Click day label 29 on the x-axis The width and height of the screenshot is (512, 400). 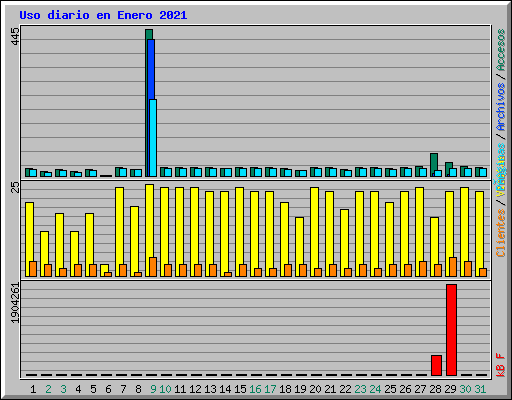pyautogui.click(x=450, y=389)
